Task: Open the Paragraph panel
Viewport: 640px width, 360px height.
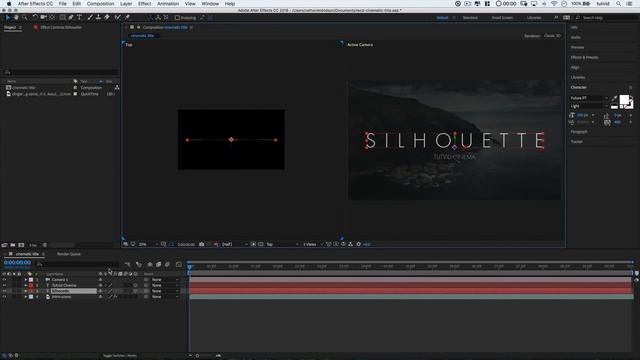Action: [x=579, y=132]
